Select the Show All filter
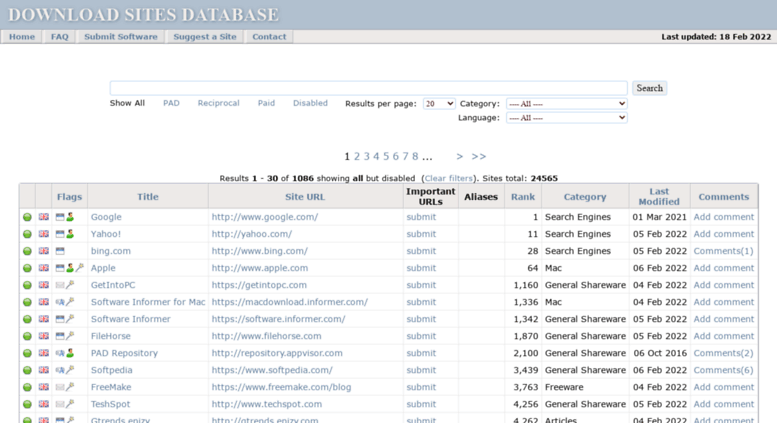Image resolution: width=777 pixels, height=423 pixels. [127, 103]
